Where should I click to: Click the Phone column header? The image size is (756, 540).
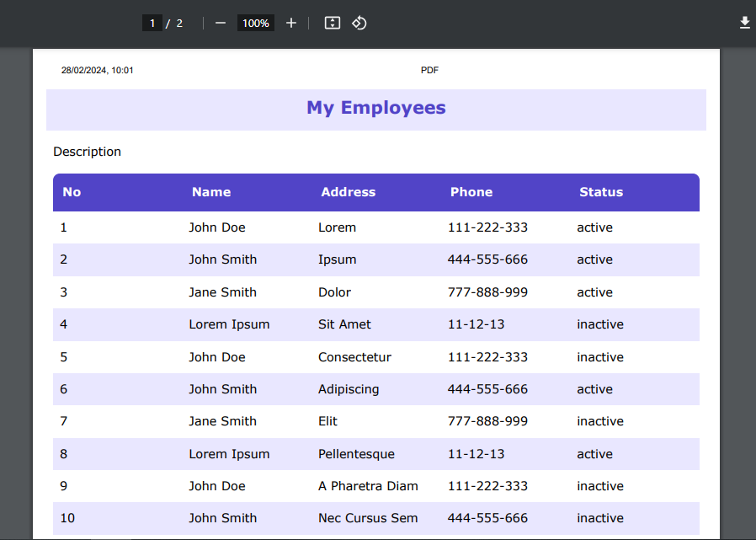click(471, 192)
